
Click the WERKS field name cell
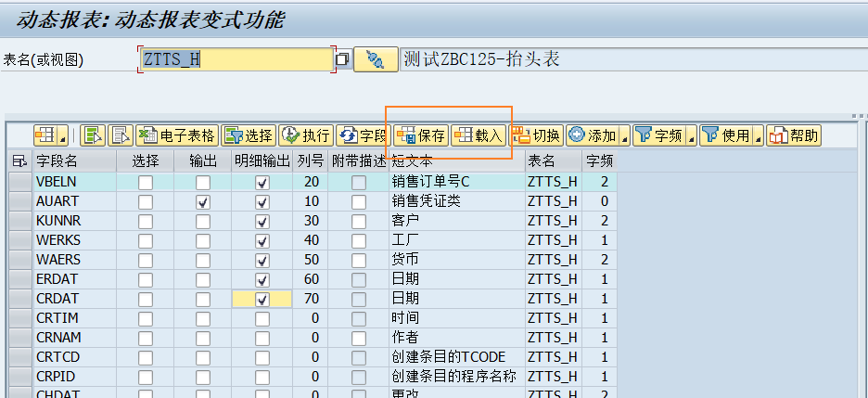[74, 240]
